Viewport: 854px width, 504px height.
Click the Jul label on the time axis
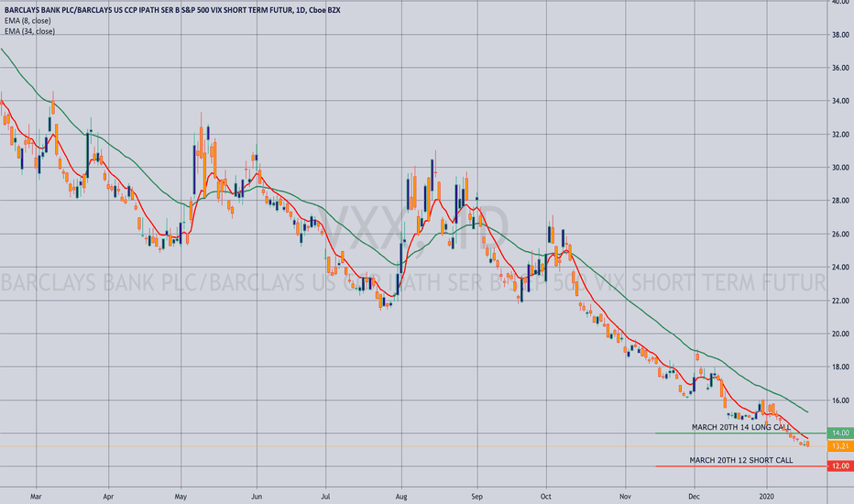tap(325, 497)
